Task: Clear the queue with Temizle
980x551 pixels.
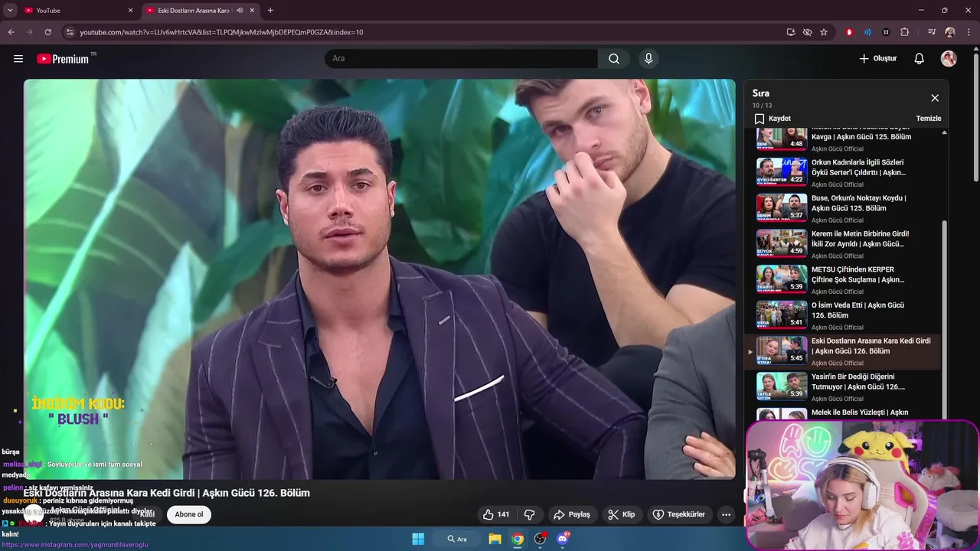Action: pos(929,119)
